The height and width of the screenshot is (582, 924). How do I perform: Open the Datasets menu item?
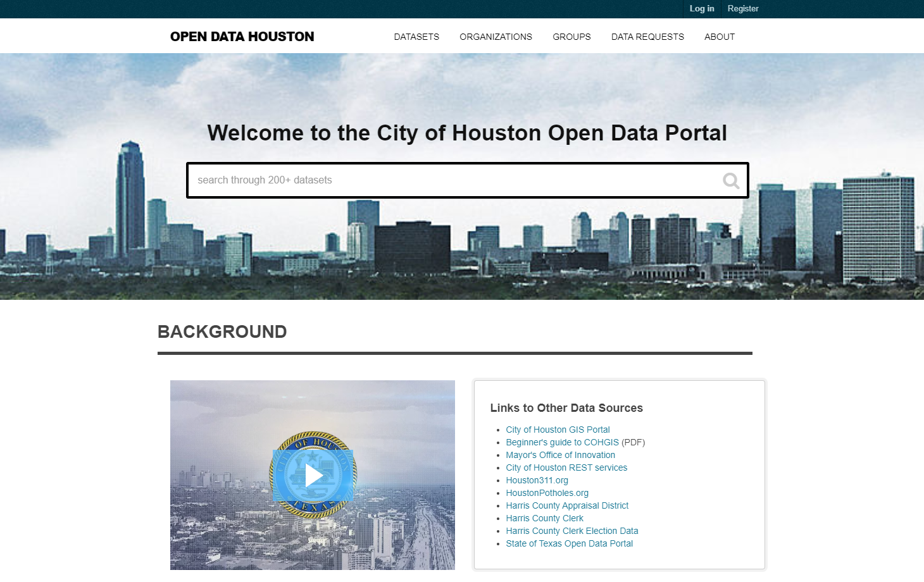pos(416,37)
